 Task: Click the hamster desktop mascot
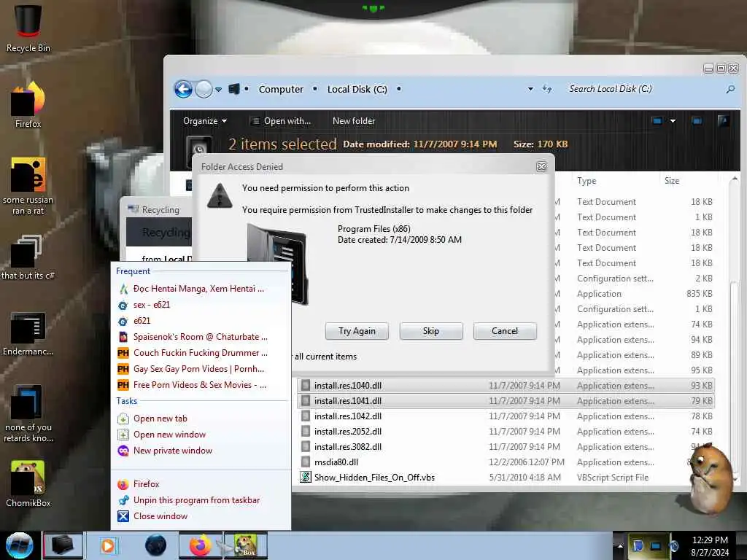point(709,478)
